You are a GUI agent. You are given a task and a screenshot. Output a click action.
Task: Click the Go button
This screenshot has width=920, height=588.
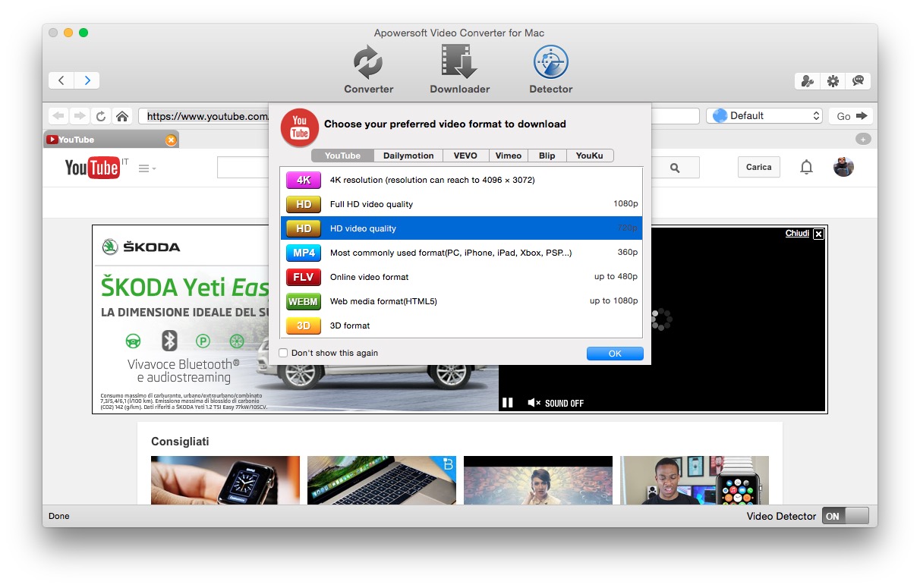pyautogui.click(x=850, y=116)
